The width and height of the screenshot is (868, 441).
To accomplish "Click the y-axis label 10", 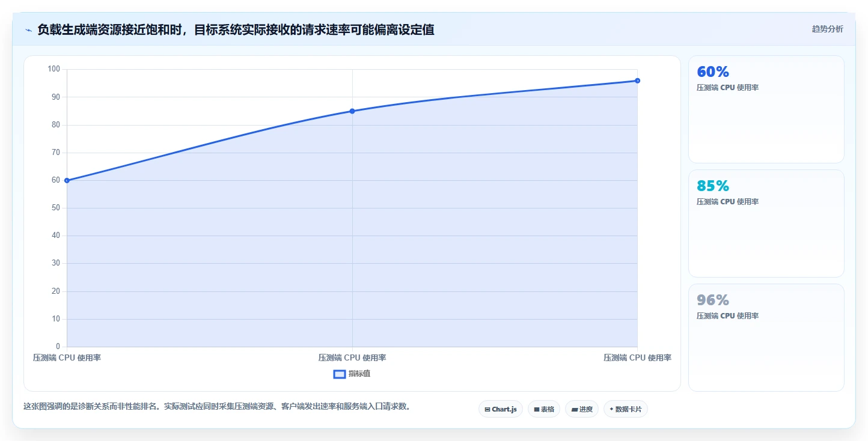I will tap(56, 319).
